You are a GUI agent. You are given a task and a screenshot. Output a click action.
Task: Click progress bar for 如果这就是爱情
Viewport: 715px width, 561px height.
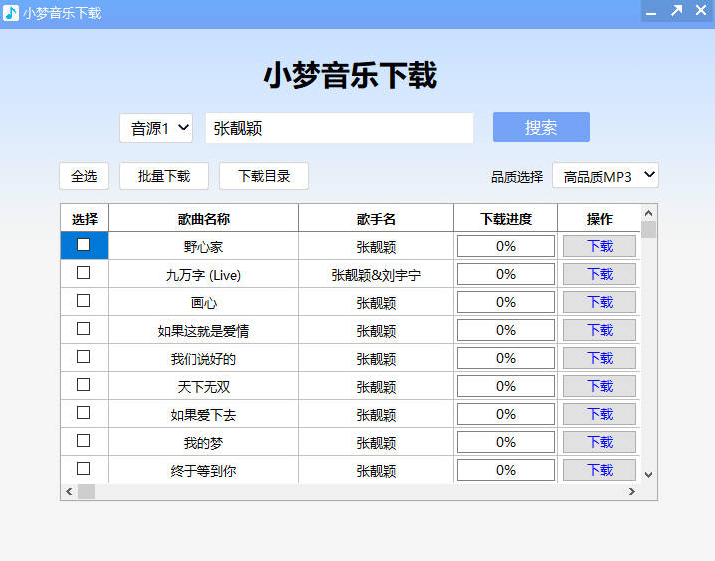click(x=505, y=330)
